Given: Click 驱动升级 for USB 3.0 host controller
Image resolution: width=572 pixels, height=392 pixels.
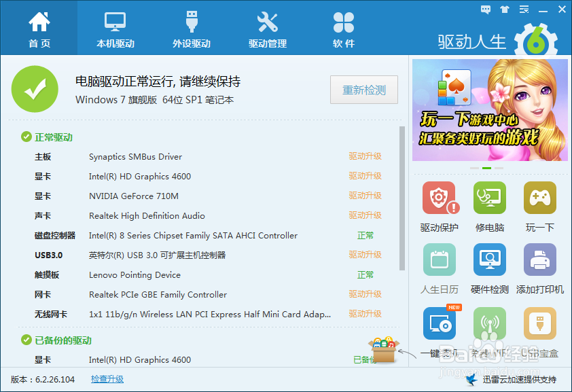Looking at the screenshot, I should pyautogui.click(x=365, y=255).
